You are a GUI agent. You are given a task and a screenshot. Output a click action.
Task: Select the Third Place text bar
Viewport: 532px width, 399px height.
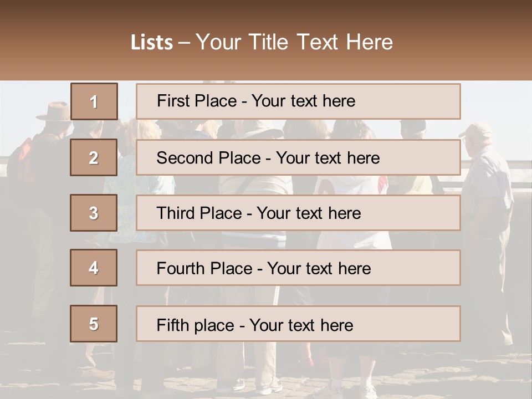pyautogui.click(x=298, y=213)
